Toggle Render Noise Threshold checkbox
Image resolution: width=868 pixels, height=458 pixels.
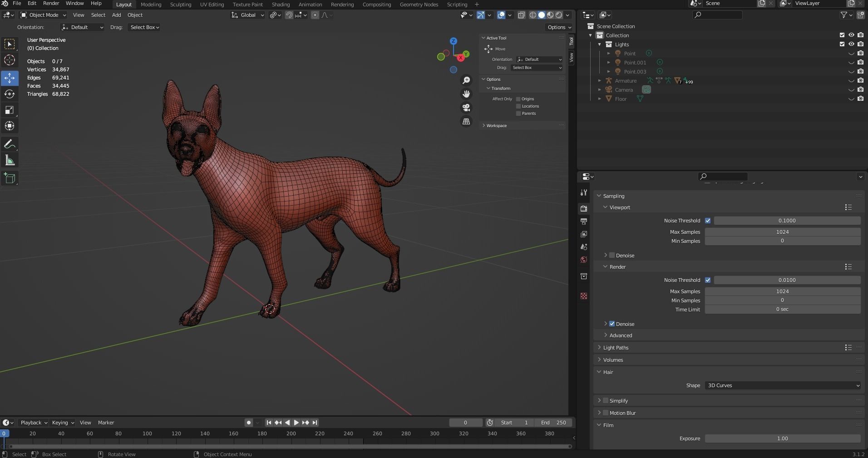[708, 280]
